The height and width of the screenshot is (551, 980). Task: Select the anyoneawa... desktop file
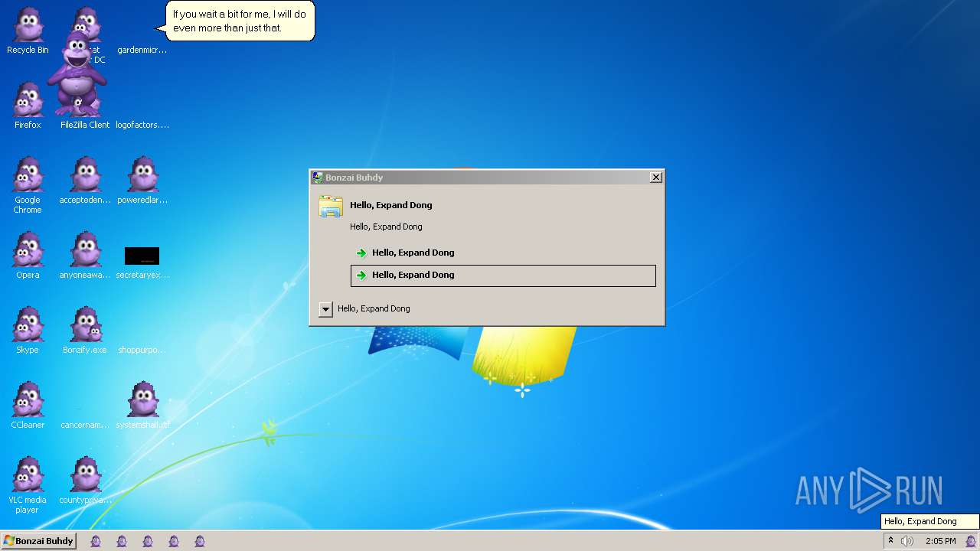point(85,255)
